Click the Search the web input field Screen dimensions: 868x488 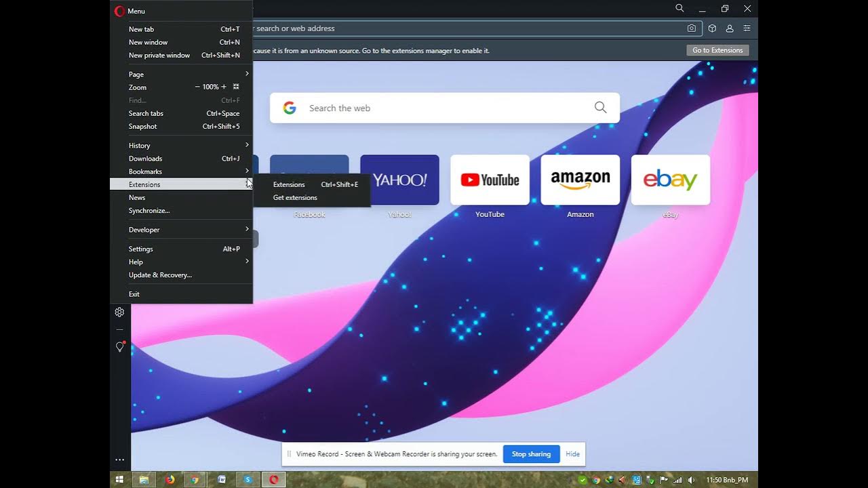coord(445,108)
